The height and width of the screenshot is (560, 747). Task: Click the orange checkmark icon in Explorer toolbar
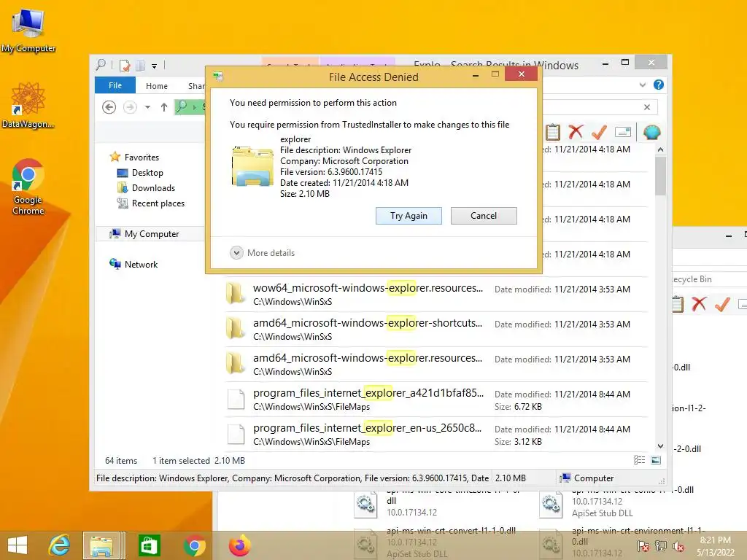click(x=599, y=132)
